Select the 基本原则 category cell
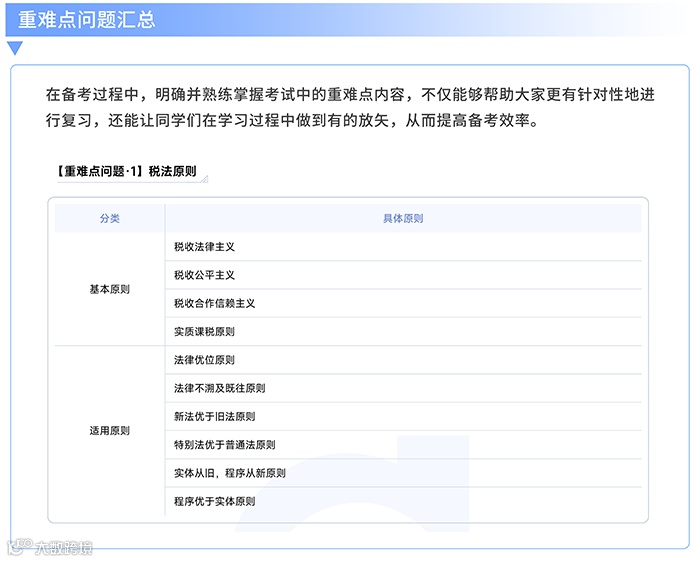Viewport: 700px width, 562px height. tap(109, 289)
